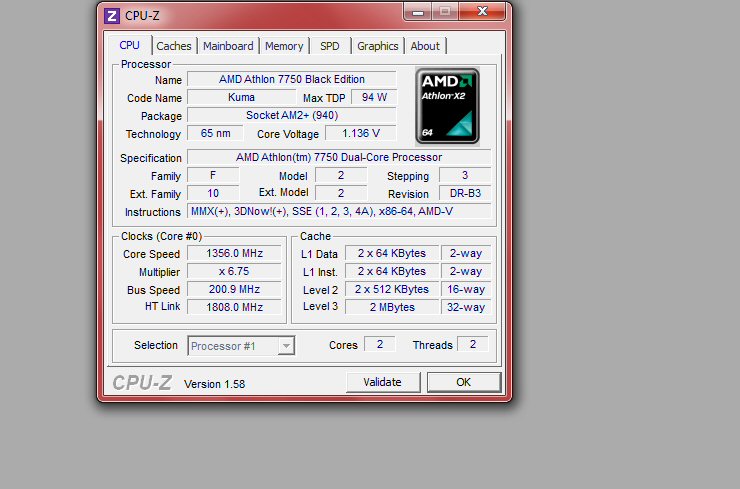Click the CPU-Z purple Z title bar icon
740x489 pixels.
pos(112,16)
